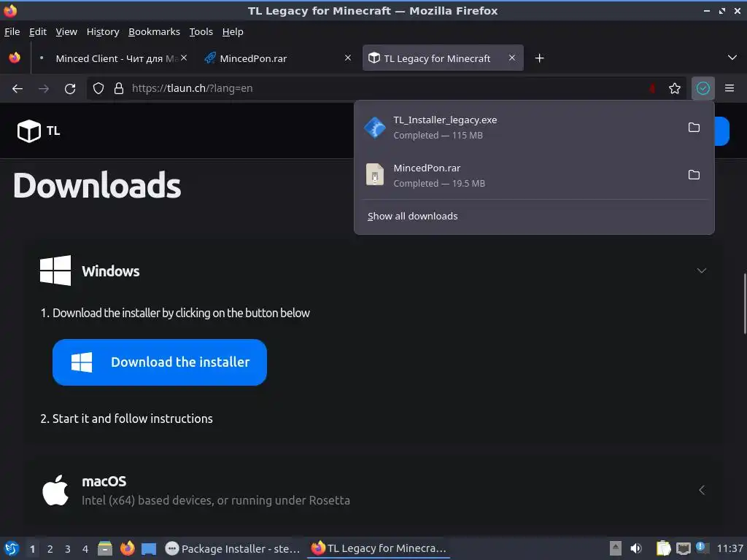Screen dimensions: 747x560
Task: Reload the current page
Action: click(70, 88)
